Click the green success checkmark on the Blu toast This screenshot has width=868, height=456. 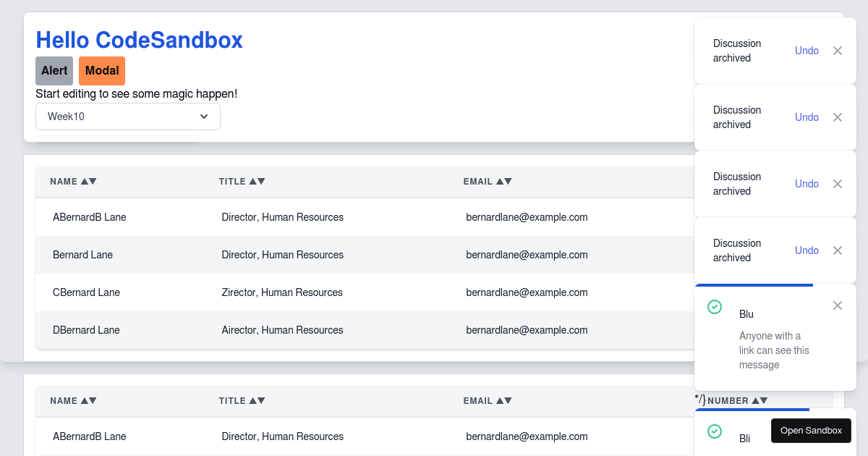point(715,307)
